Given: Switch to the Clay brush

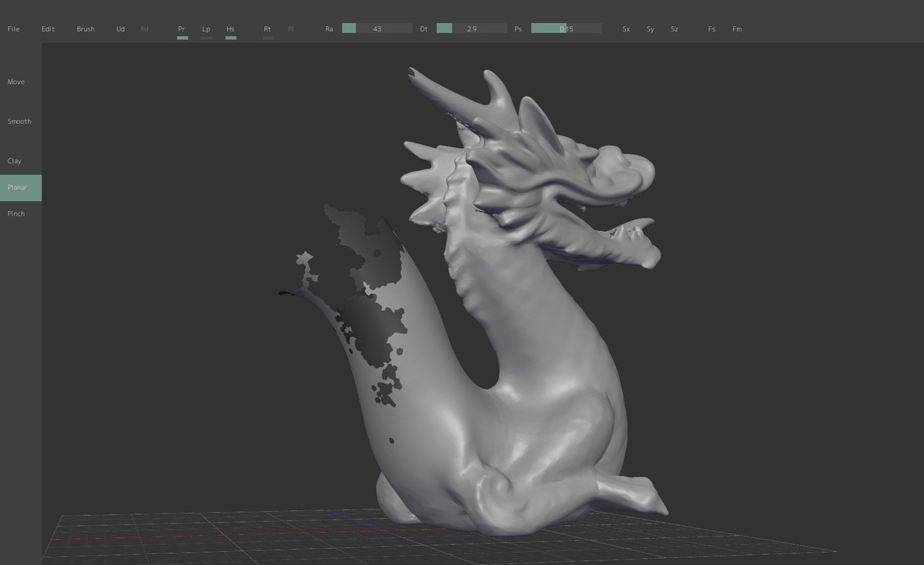Looking at the screenshot, I should click(x=13, y=160).
